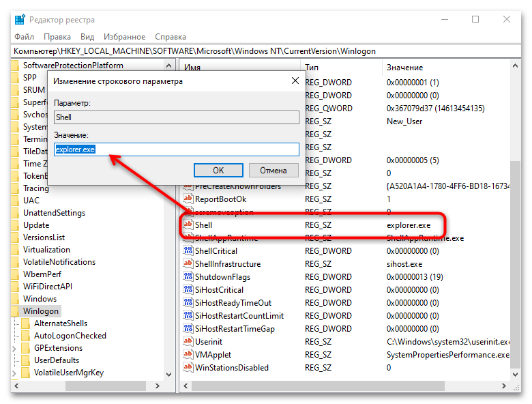Click the New_User value text
This screenshot has height=404, width=532.
coord(404,121)
